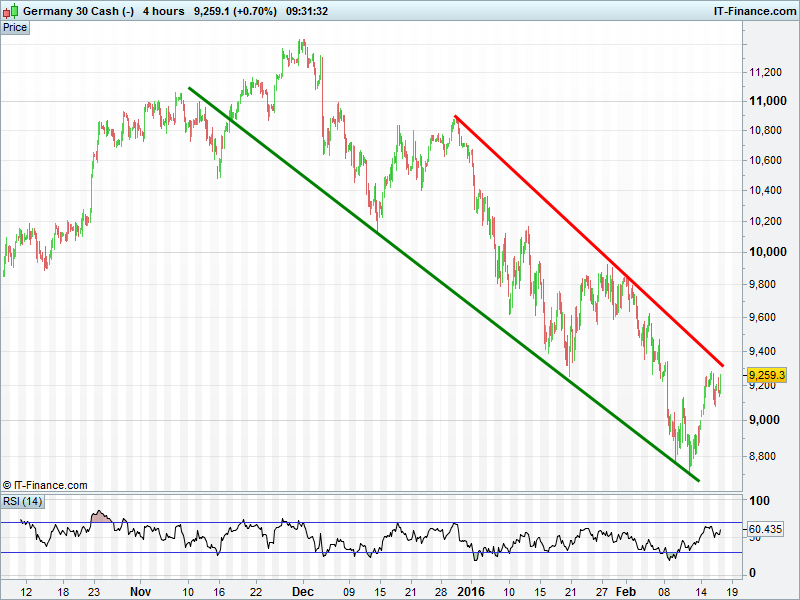Screen dimensions: 800x600
Task: Click the 10,800 price axis label
Action: (x=765, y=130)
